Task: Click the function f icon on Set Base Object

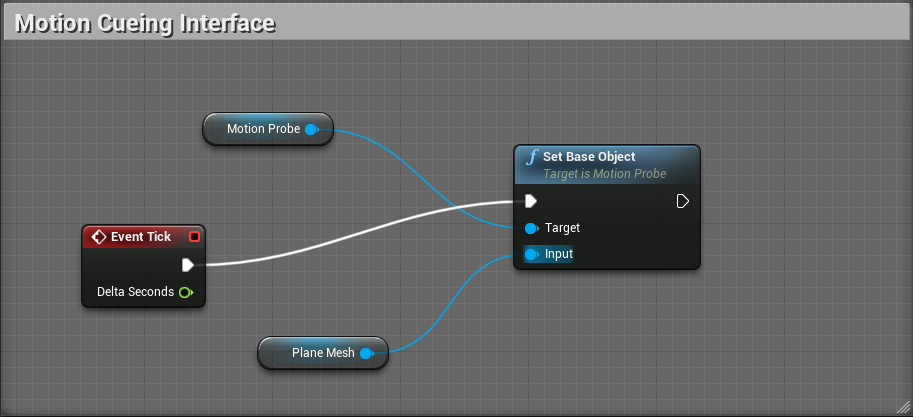Action: click(x=532, y=157)
